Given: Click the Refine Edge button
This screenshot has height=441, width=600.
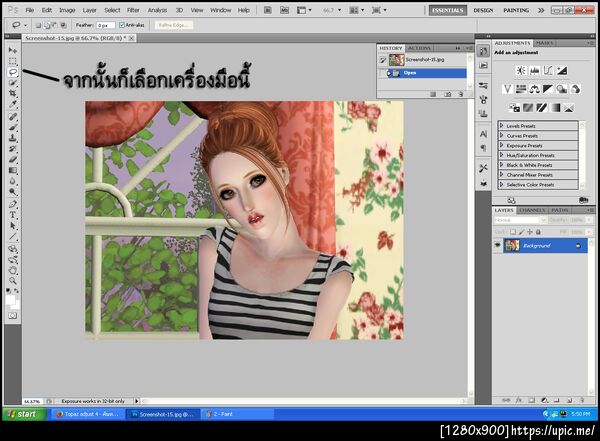Looking at the screenshot, I should coord(173,25).
